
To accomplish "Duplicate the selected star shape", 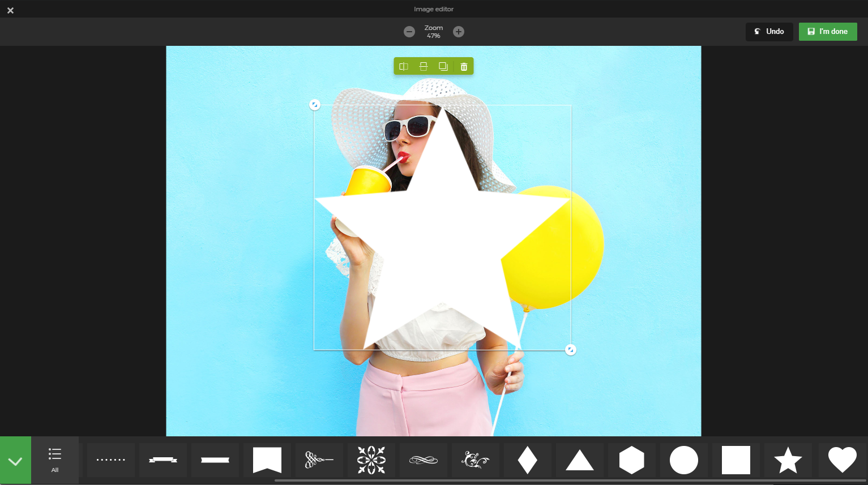I will click(443, 66).
